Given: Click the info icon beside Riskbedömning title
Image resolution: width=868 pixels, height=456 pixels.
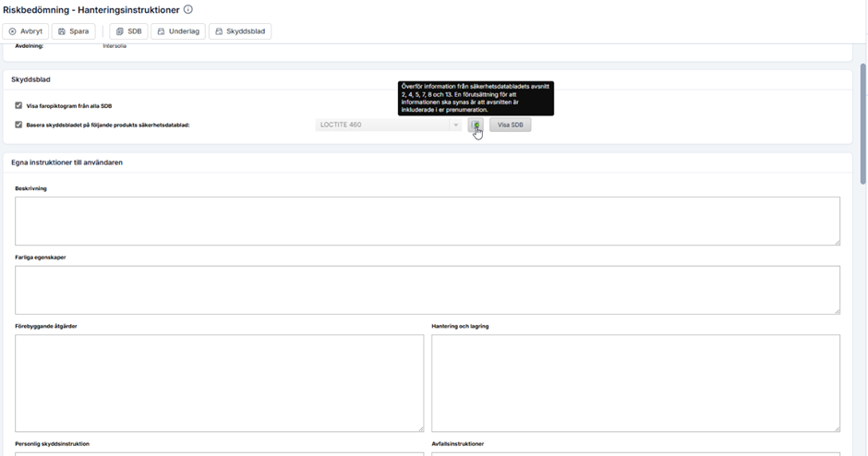Looking at the screenshot, I should click(x=188, y=9).
